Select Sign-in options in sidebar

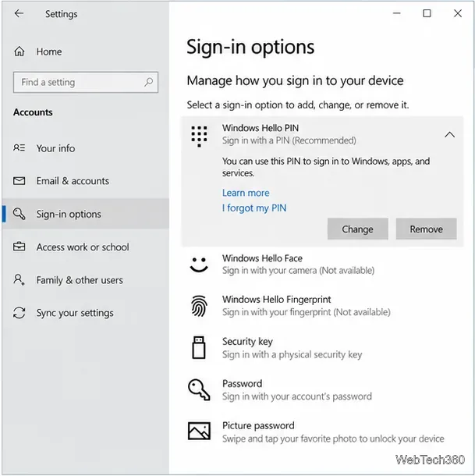pyautogui.click(x=86, y=214)
